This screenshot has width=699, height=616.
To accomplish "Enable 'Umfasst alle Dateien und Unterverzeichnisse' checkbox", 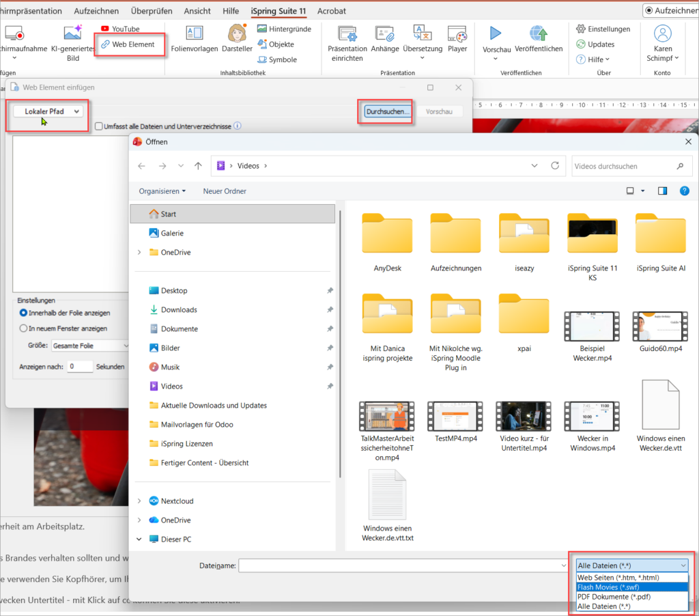I will (x=100, y=126).
